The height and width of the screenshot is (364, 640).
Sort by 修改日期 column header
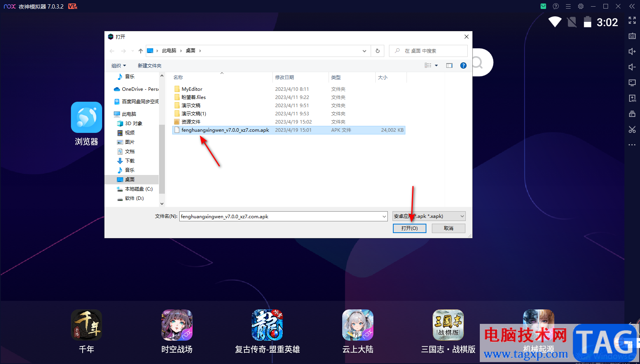coord(285,78)
